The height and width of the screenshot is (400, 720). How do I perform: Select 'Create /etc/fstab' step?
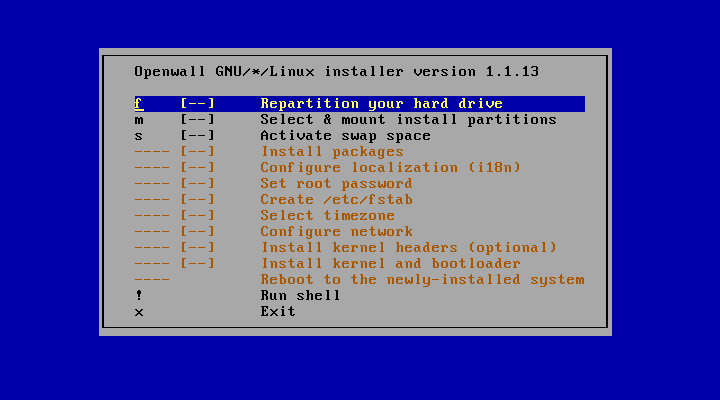[336, 200]
